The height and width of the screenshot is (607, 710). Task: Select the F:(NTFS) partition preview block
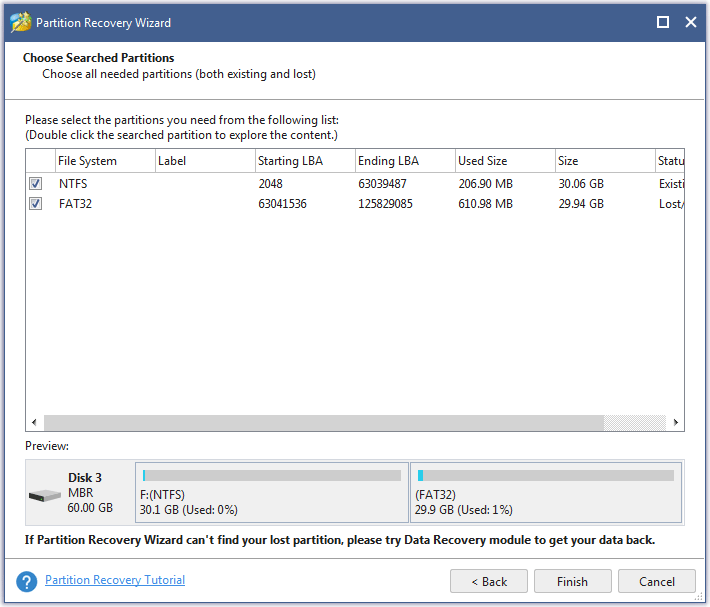(272, 493)
